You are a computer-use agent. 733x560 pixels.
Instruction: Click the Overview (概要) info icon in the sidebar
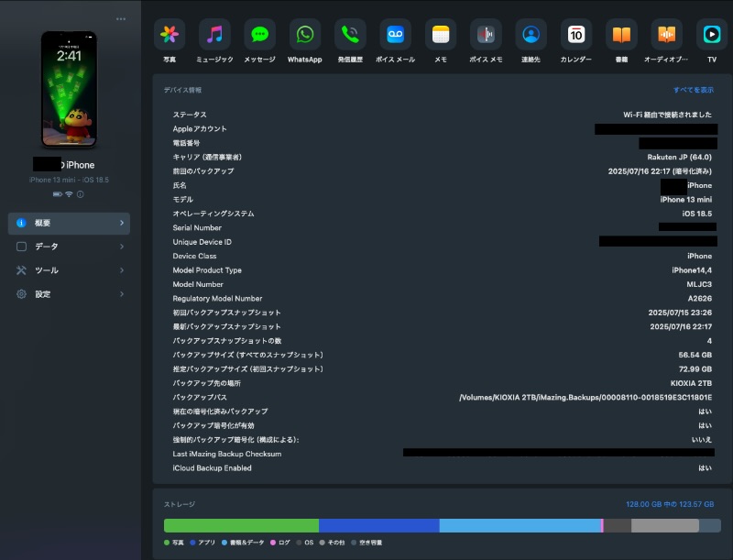[21, 223]
